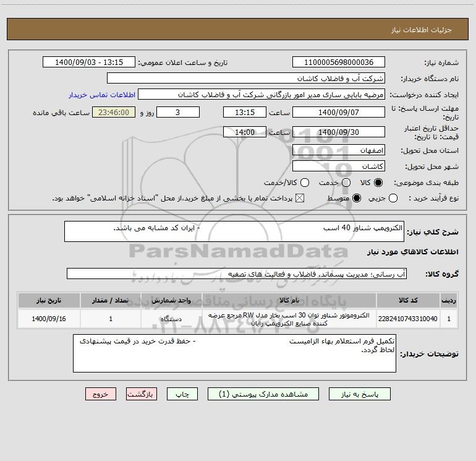Click the ساعت باقی مانده label

pyautogui.click(x=61, y=113)
